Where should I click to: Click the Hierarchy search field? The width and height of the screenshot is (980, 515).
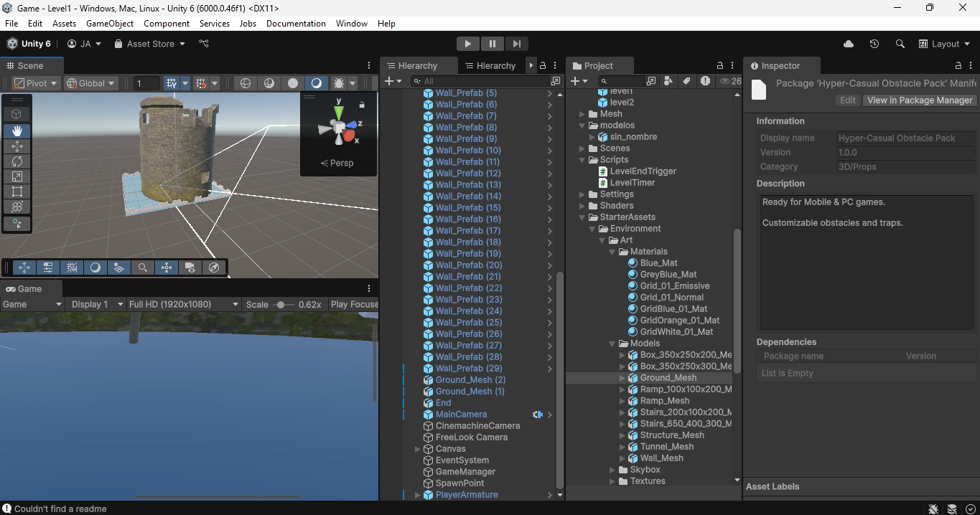click(x=481, y=81)
